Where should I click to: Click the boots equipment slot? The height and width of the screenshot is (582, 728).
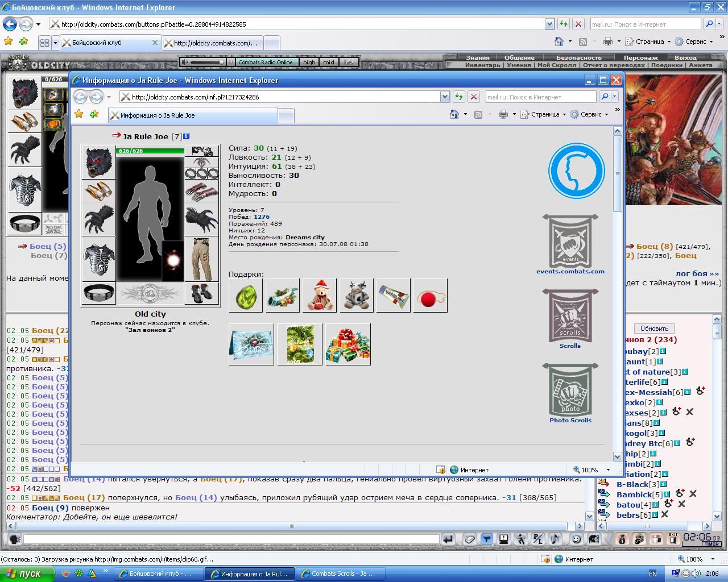tap(202, 293)
